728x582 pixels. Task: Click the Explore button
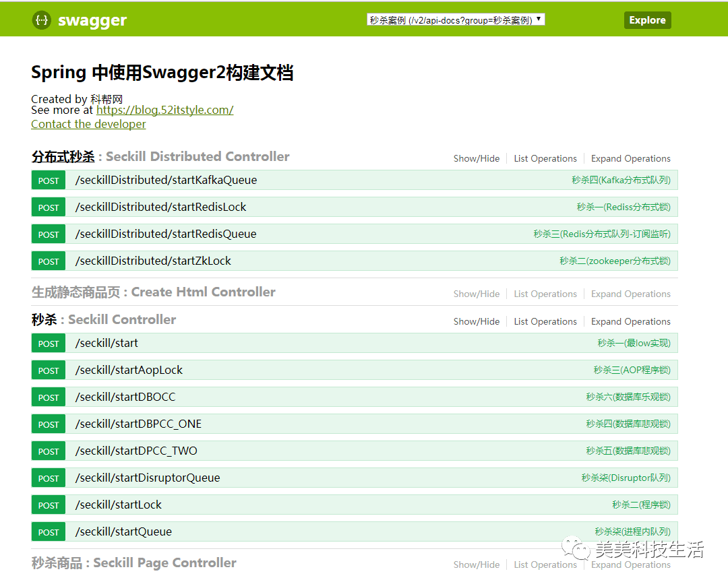(647, 20)
